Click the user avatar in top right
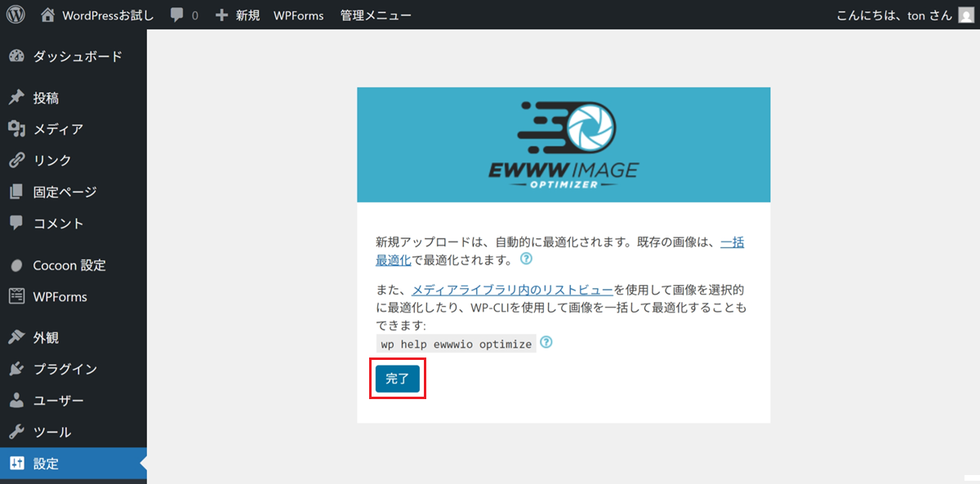 [965, 16]
